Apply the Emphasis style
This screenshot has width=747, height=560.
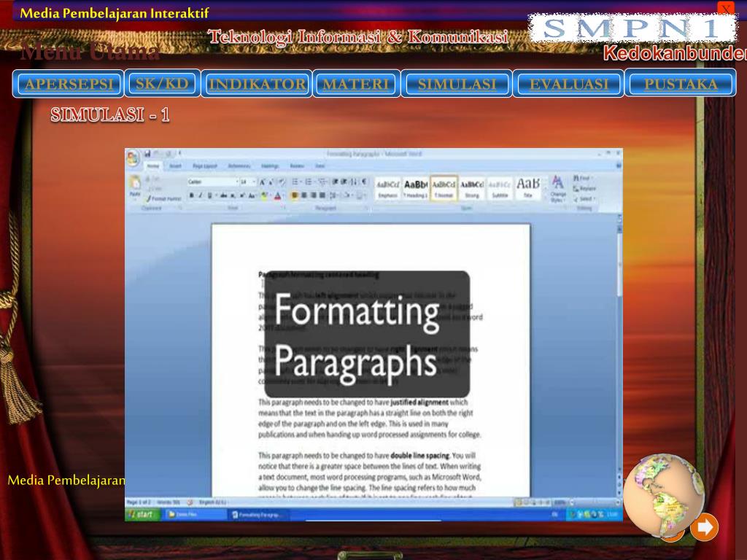[x=388, y=189]
